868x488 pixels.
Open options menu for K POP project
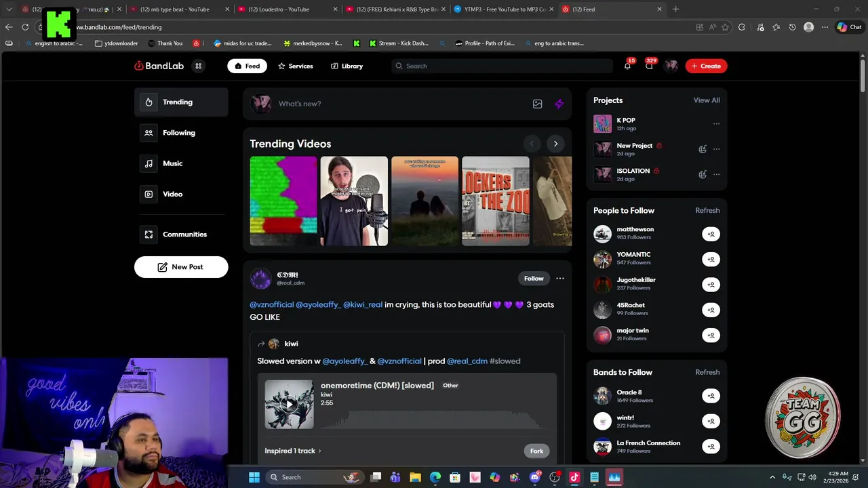pyautogui.click(x=716, y=124)
